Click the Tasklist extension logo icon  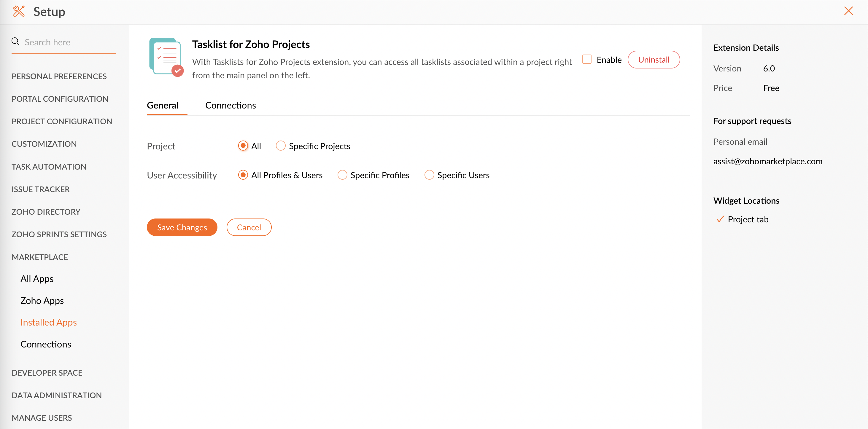coord(166,57)
